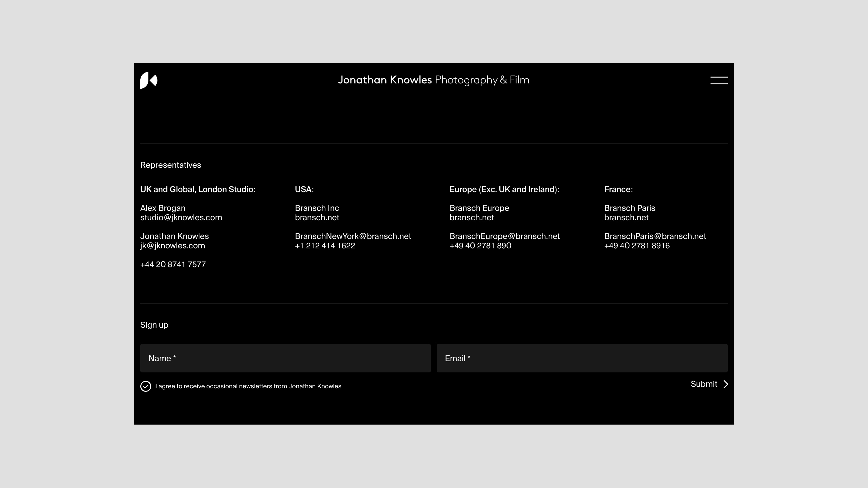The image size is (868, 488).
Task: Visit bransch.net under the USA section
Action: tap(317, 217)
